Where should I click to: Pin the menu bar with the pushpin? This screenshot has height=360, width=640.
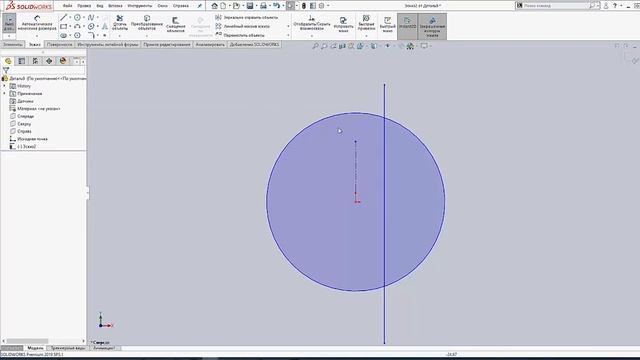[x=200, y=6]
